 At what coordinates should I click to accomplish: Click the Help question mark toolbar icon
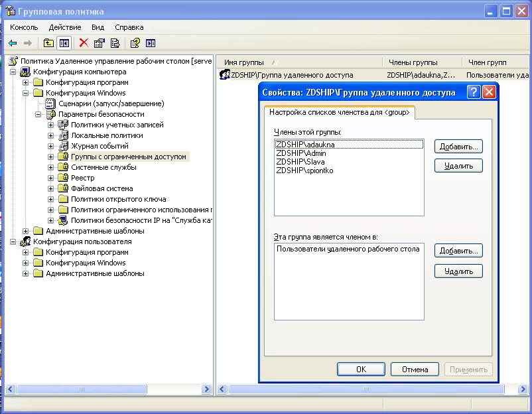point(135,43)
